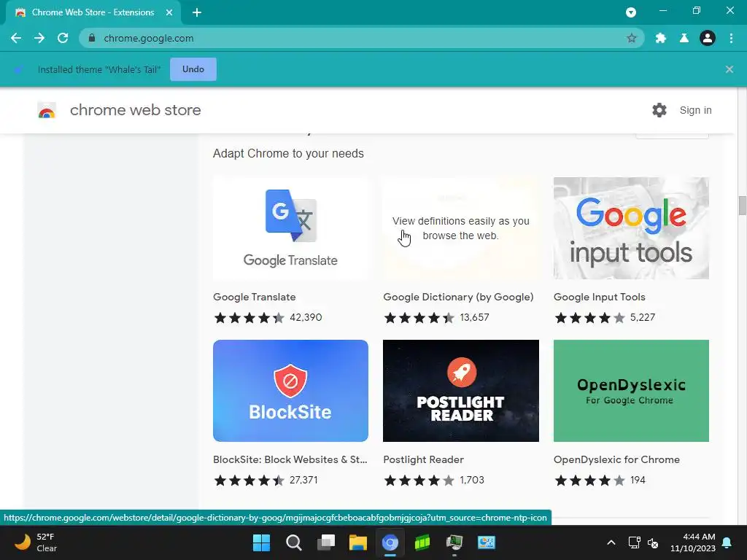Open the Google Translate extension thumbnail
Screen dimensions: 747x560
click(x=290, y=228)
